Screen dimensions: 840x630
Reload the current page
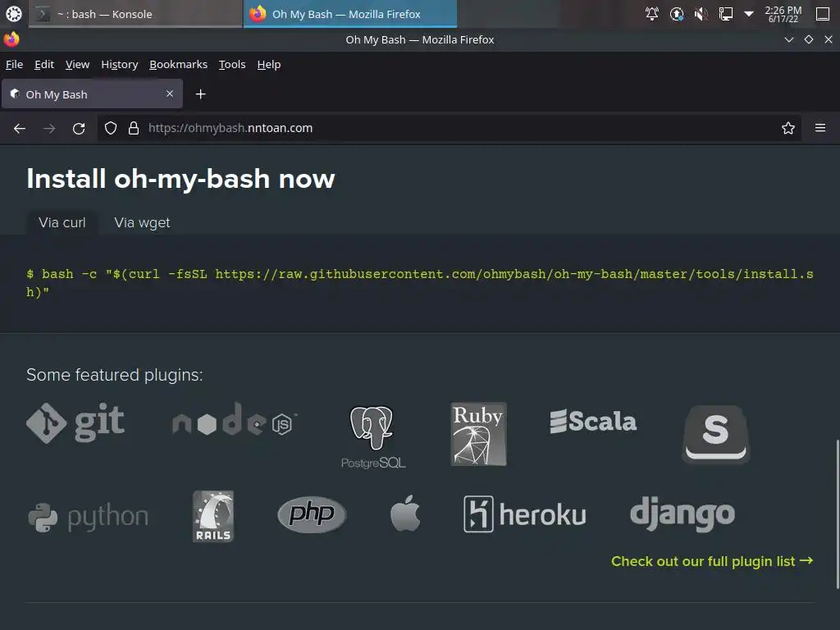[79, 128]
